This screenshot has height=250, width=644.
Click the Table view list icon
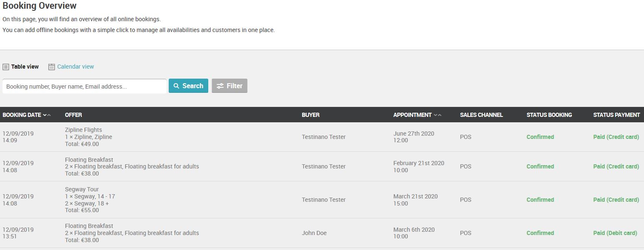tap(6, 67)
